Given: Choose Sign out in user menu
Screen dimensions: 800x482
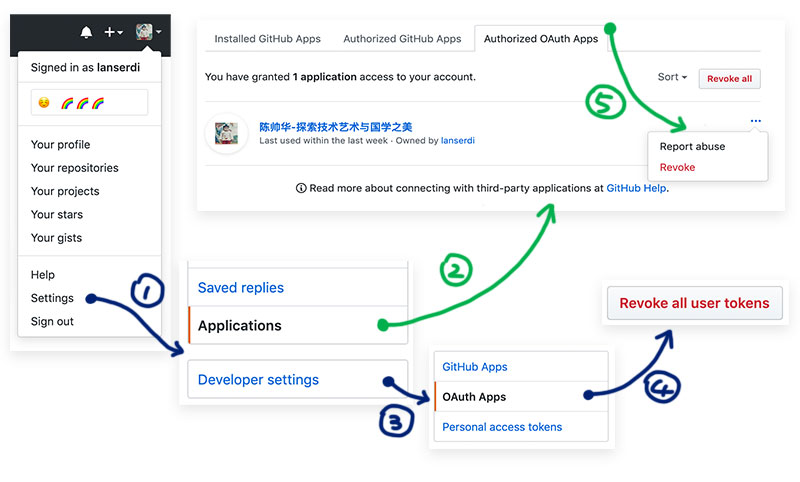Looking at the screenshot, I should click(x=52, y=321).
